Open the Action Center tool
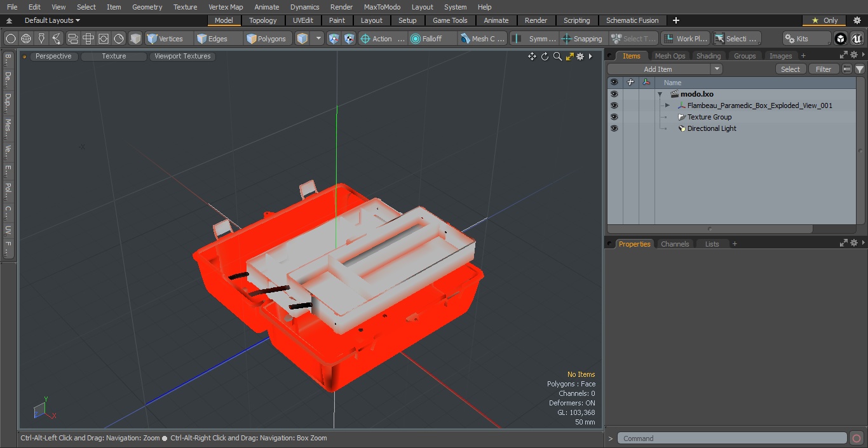Viewport: 868px width, 448px height. pyautogui.click(x=383, y=39)
